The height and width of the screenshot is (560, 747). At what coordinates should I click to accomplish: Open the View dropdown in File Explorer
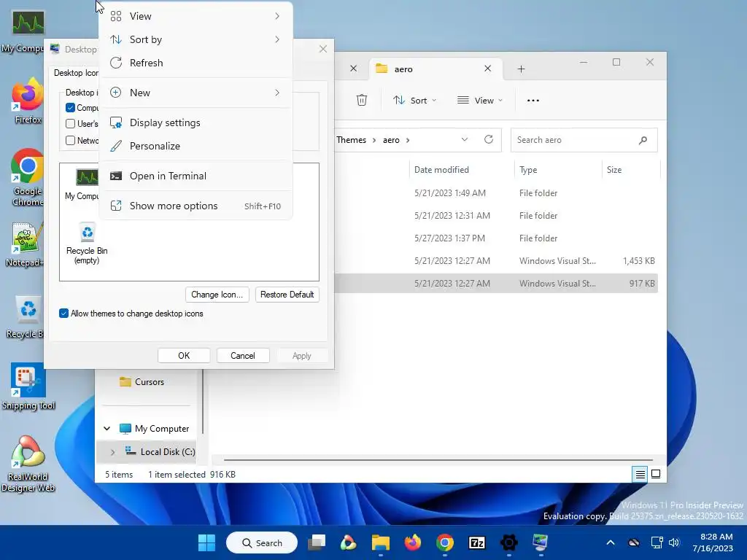(x=480, y=101)
